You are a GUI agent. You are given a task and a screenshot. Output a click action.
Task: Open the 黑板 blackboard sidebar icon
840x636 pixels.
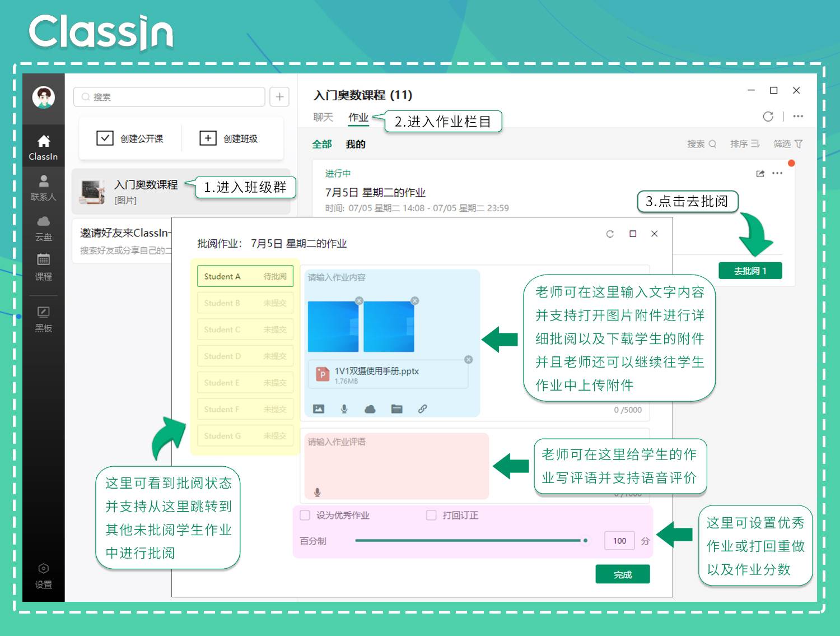(43, 319)
